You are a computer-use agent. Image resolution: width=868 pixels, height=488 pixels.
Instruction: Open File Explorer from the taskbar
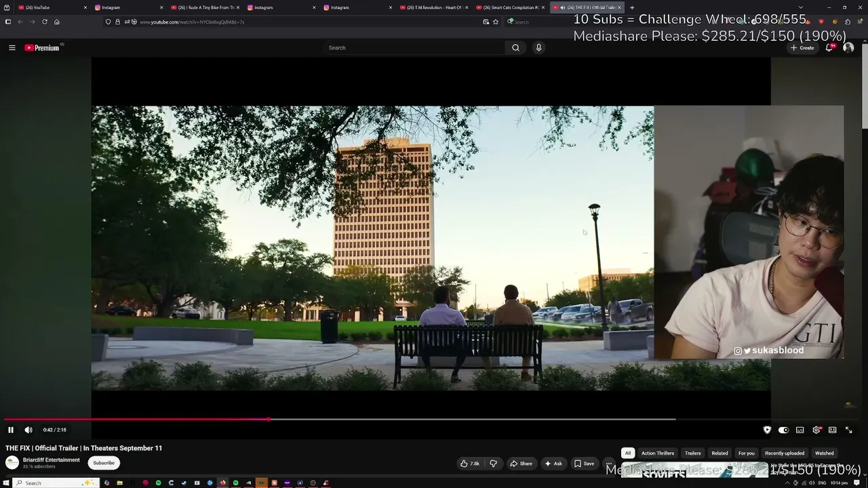(x=119, y=483)
